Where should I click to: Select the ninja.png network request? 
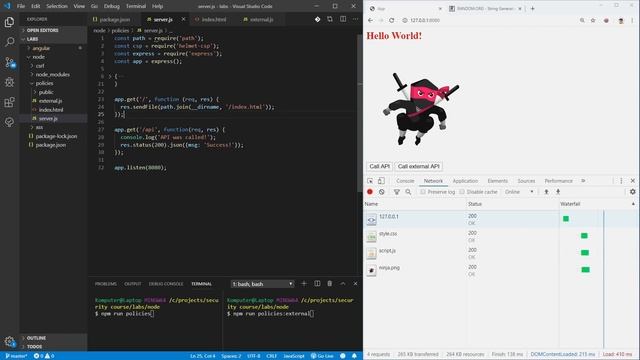pos(501,270)
